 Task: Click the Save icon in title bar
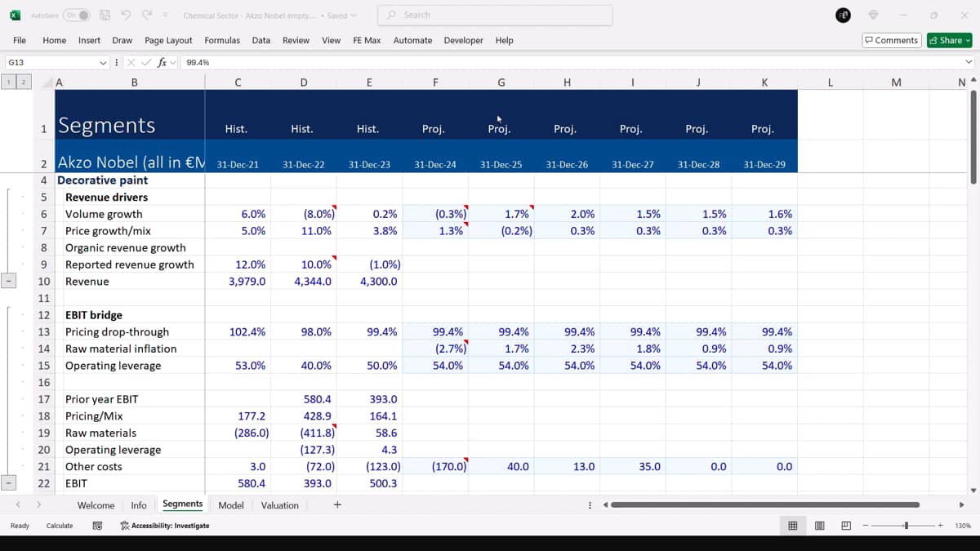point(105,16)
